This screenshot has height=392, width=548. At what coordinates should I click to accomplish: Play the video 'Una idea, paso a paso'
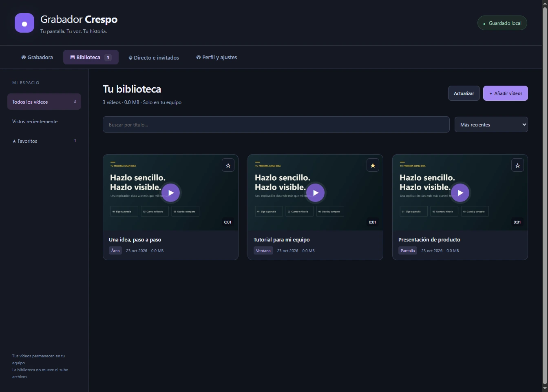171,193
